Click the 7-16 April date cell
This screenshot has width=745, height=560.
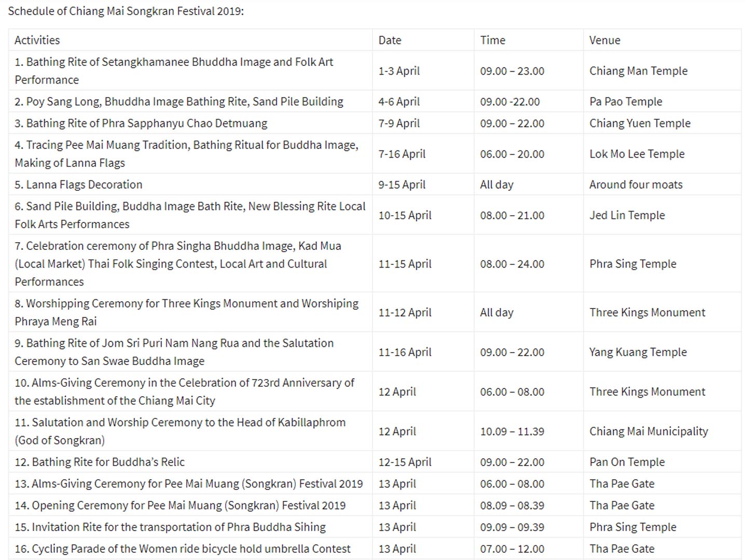click(402, 154)
